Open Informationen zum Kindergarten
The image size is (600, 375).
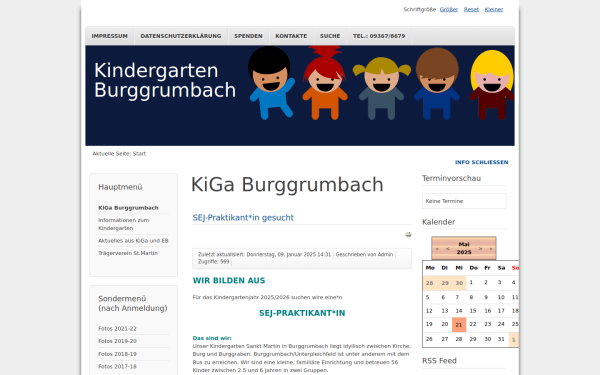[x=124, y=224]
